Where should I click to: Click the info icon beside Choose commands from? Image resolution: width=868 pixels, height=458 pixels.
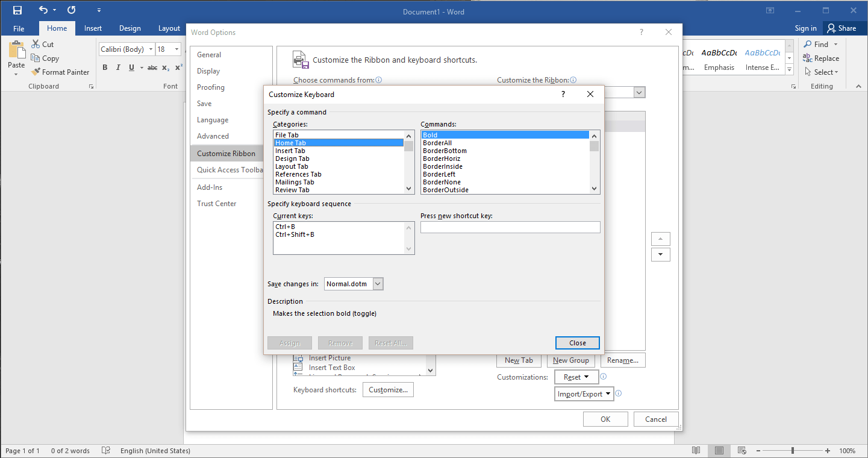379,80
